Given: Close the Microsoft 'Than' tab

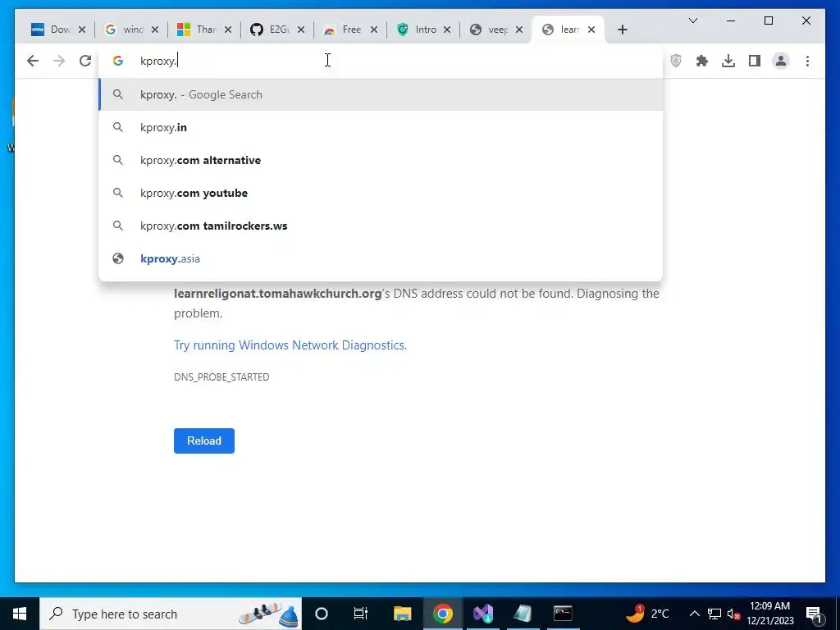Looking at the screenshot, I should 228,30.
